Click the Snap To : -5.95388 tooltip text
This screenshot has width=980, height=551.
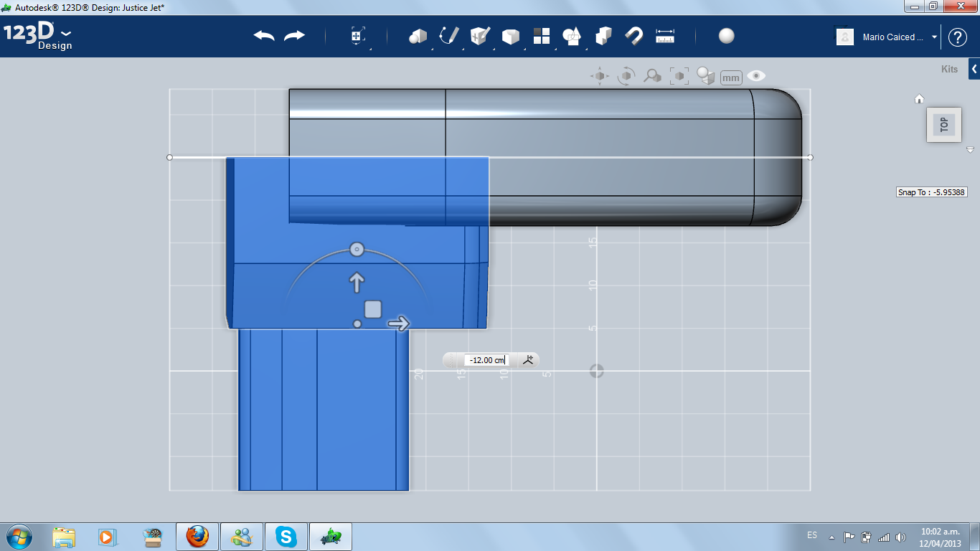click(x=932, y=192)
